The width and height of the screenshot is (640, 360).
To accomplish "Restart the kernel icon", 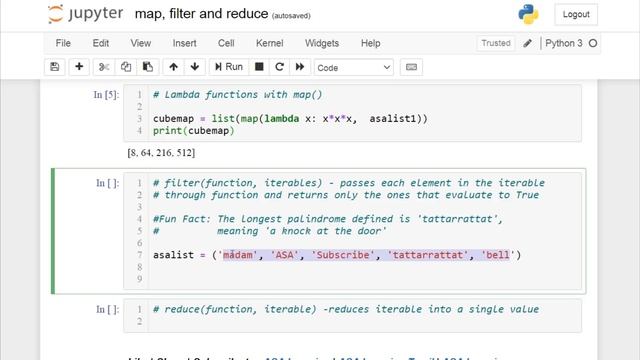I will 279,67.
